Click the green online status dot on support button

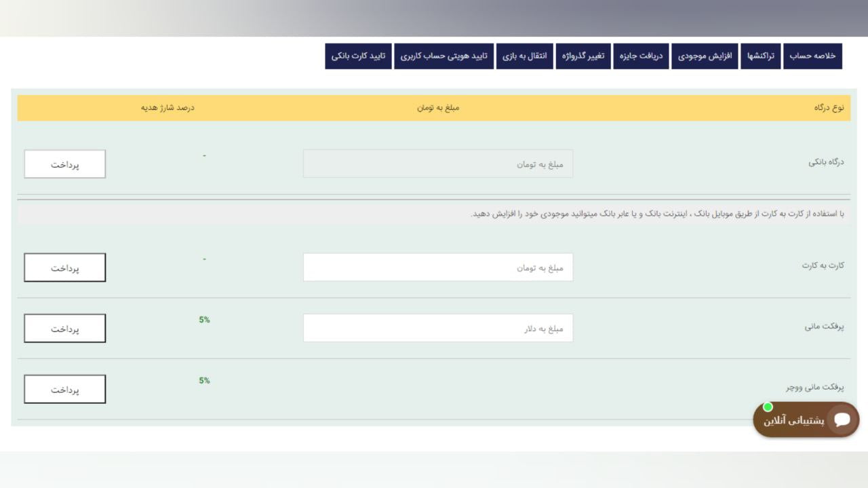(768, 407)
